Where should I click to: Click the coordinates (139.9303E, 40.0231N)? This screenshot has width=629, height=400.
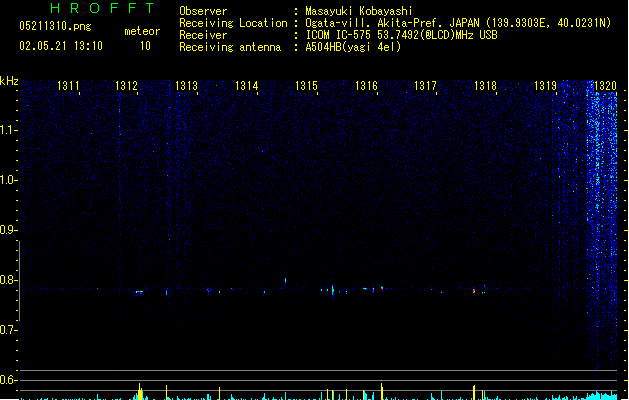(x=548, y=23)
